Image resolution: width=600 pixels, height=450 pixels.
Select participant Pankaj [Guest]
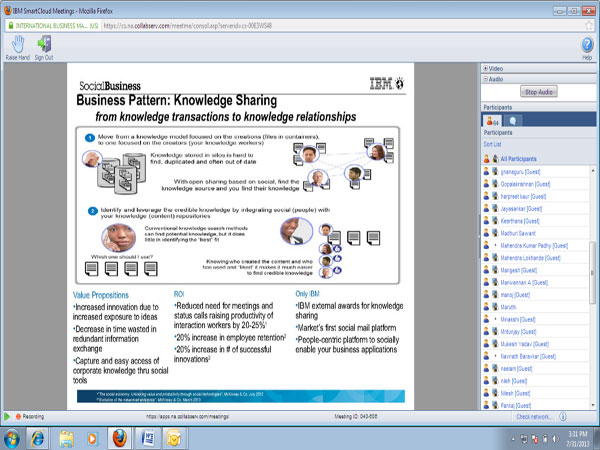click(x=515, y=405)
